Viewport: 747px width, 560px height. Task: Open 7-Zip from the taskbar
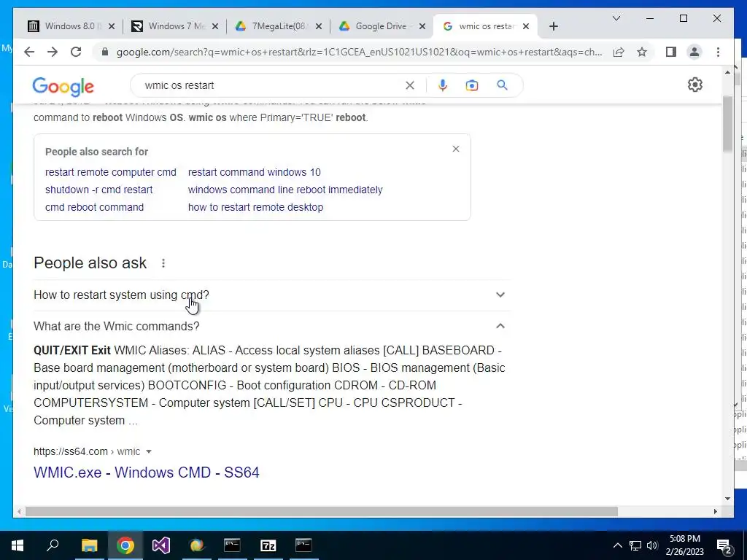268,545
